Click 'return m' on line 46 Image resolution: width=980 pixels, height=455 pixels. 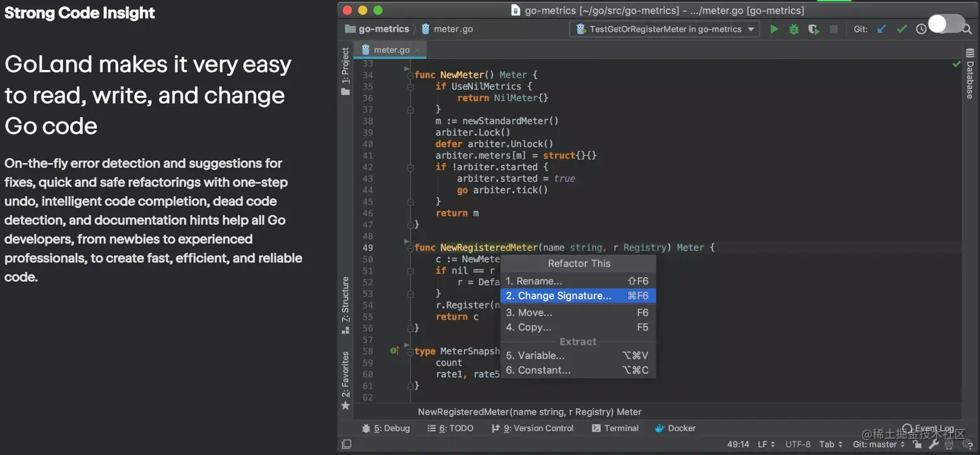457,213
